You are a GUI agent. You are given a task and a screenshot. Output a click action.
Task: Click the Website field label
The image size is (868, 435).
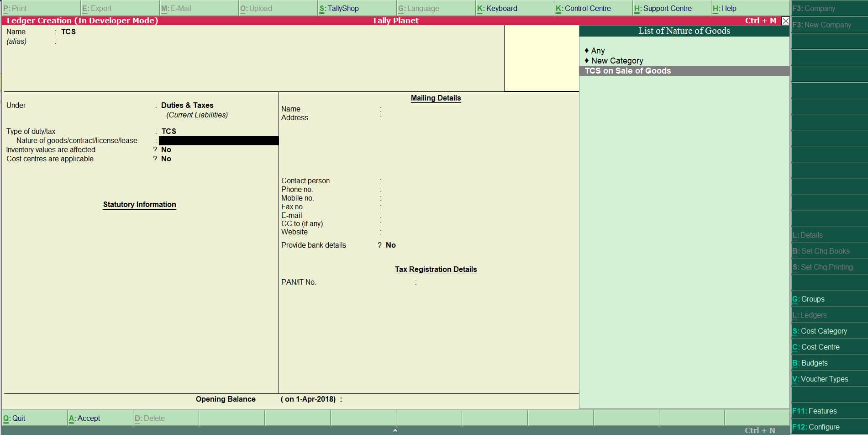coord(295,232)
